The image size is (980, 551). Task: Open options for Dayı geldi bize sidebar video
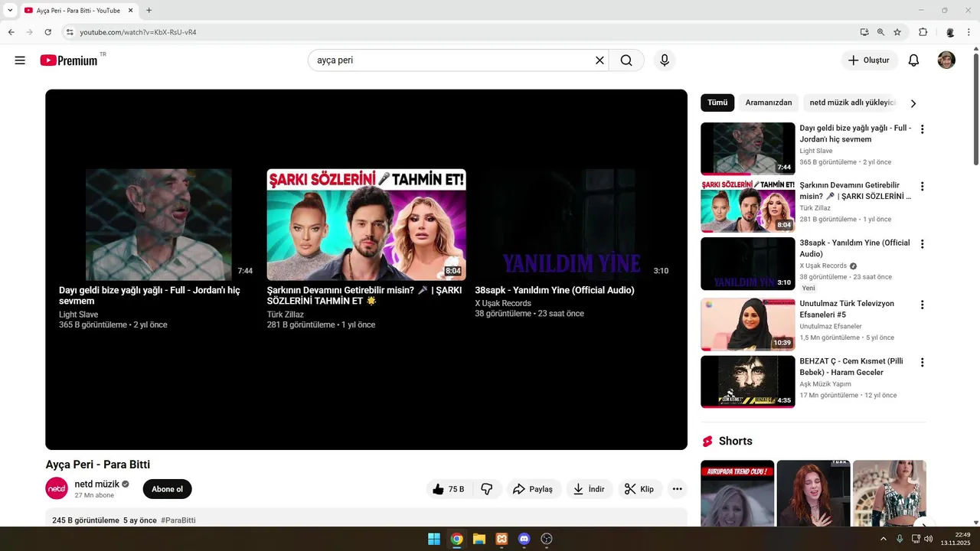[x=922, y=129]
